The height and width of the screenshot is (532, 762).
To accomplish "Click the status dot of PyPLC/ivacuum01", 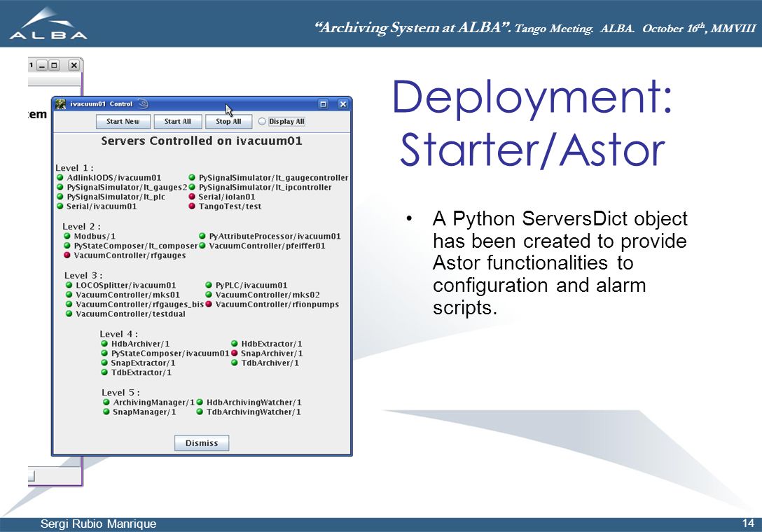I will pyautogui.click(x=209, y=285).
